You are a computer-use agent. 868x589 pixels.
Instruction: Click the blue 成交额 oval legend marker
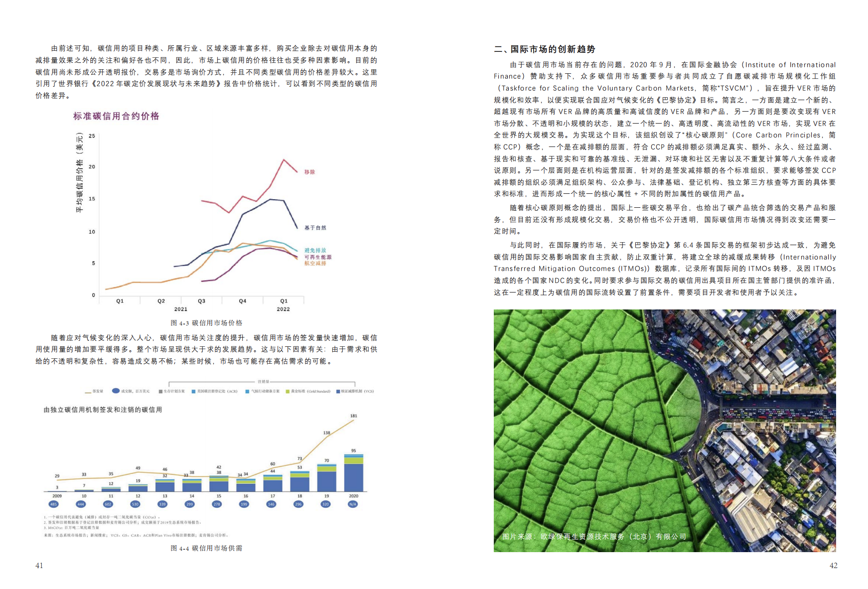click(x=116, y=391)
